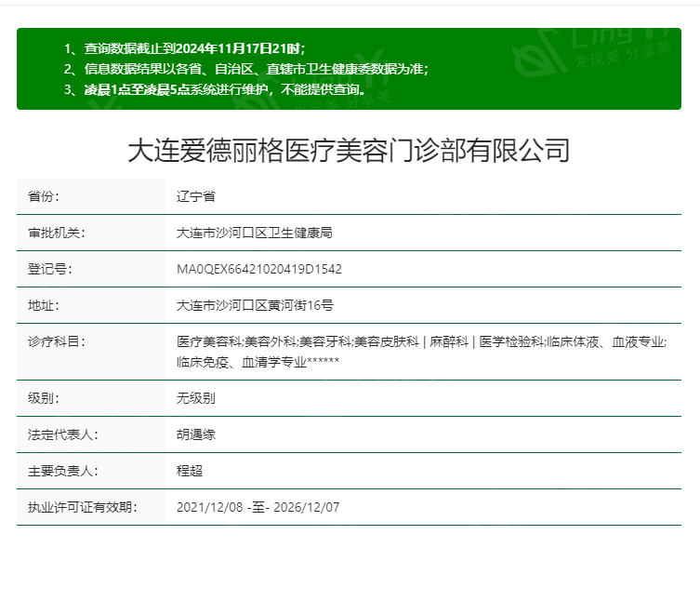Click the line starting 医疗美容科;美容外科
This screenshot has width=700, height=601.
(x=421, y=341)
